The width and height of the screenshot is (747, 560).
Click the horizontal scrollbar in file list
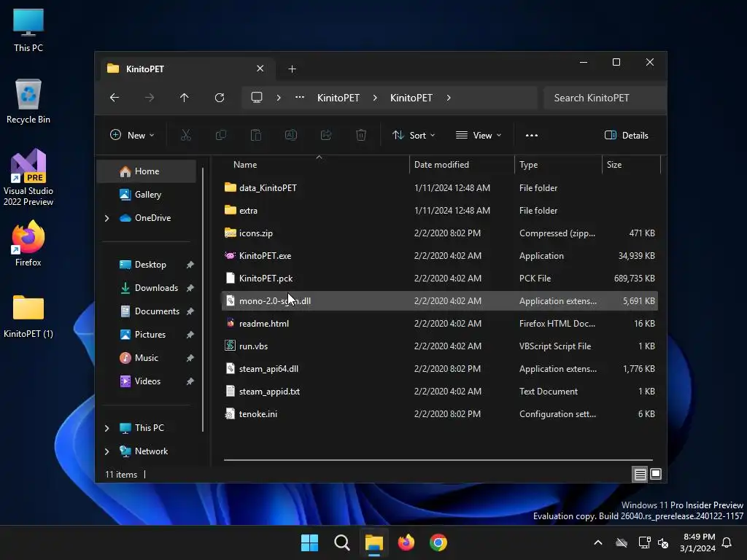438,460
